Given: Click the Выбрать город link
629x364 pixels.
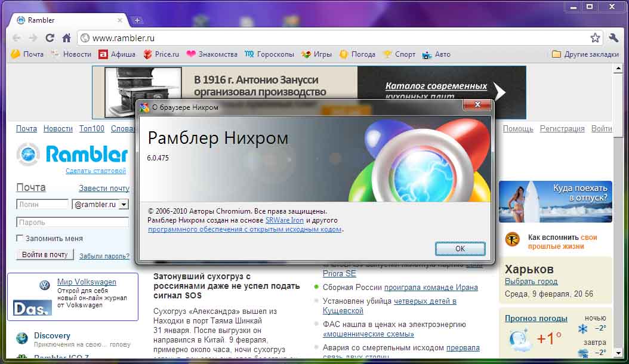Looking at the screenshot, I should click(x=531, y=281).
